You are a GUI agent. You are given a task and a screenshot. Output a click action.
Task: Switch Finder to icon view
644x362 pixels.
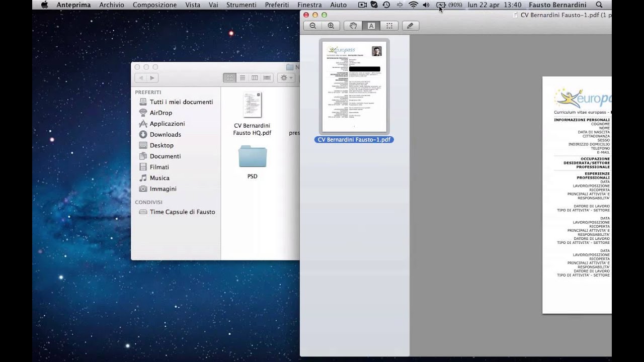[x=229, y=78]
